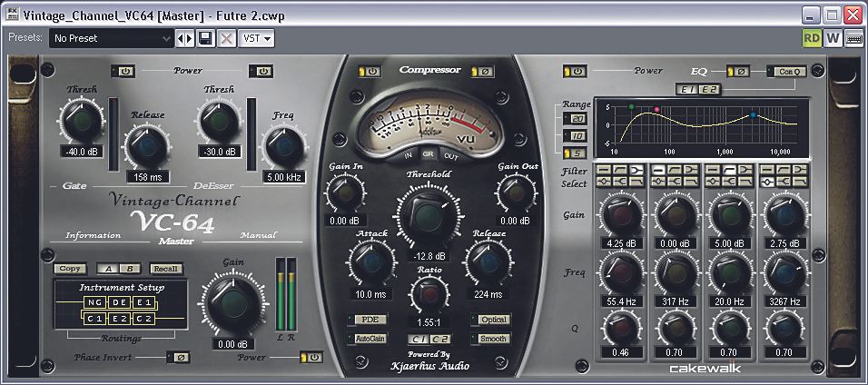Image resolution: width=868 pixels, height=385 pixels.
Task: Click the Recall button
Action: [165, 269]
